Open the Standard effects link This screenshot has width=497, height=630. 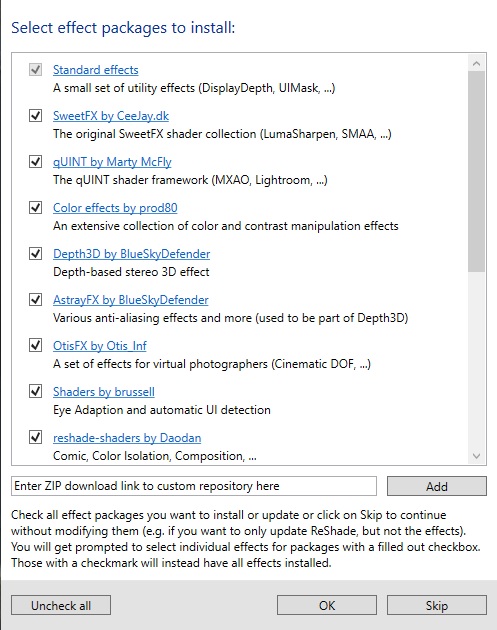click(x=96, y=70)
